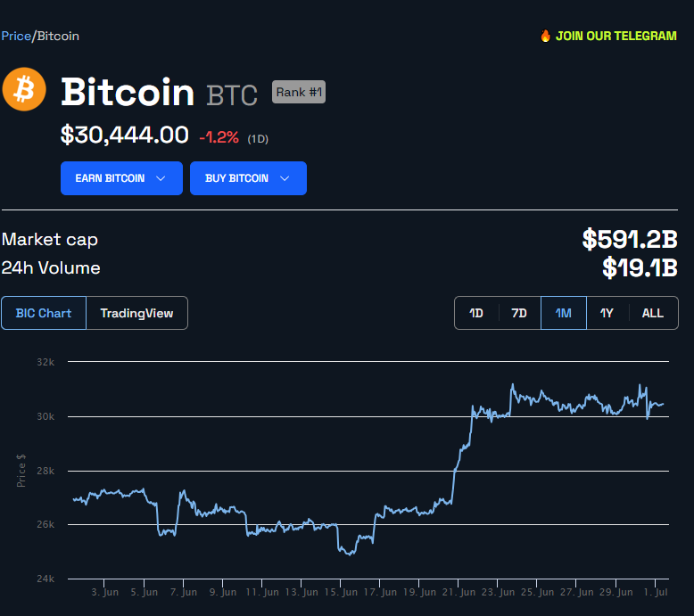Switch to the BIC Chart tab
Viewport: 694px width, 616px height.
tap(44, 313)
